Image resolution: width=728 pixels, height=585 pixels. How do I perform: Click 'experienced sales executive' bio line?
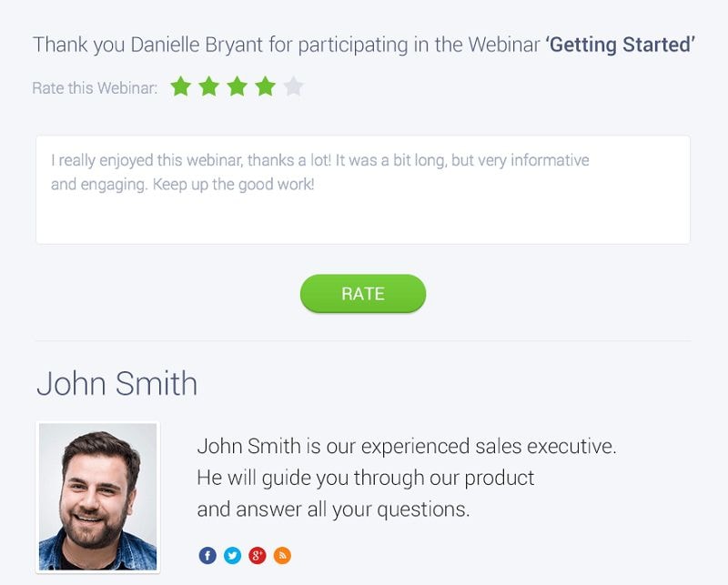tap(407, 447)
